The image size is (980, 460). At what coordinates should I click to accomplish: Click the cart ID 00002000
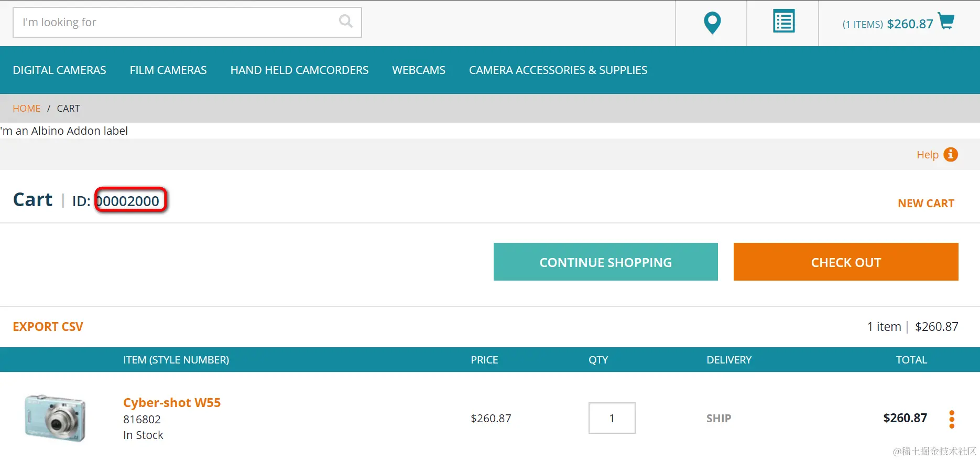click(128, 201)
